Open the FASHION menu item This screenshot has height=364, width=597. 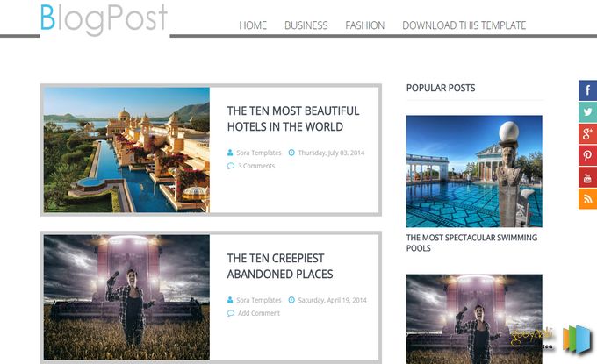tap(364, 25)
